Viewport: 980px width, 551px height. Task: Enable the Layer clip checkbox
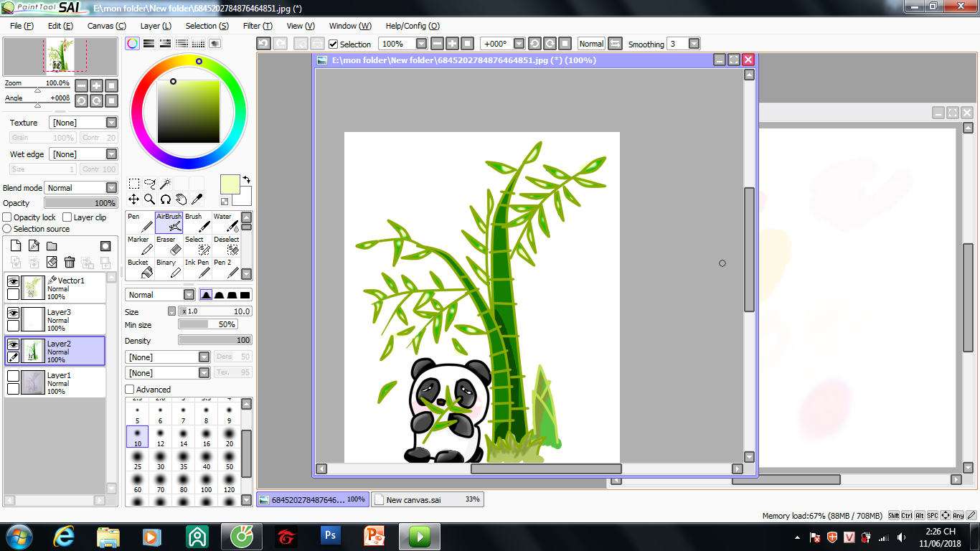tap(67, 217)
